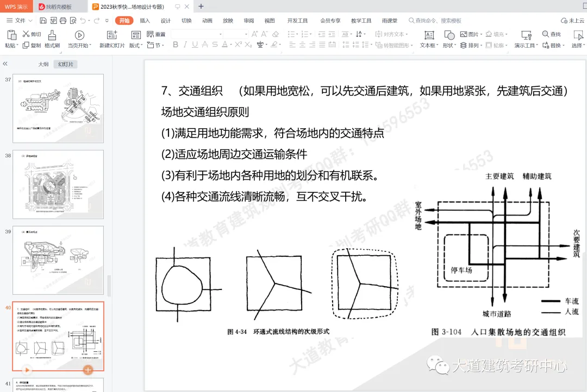Open the Slide Show (放映) tab

click(x=228, y=21)
